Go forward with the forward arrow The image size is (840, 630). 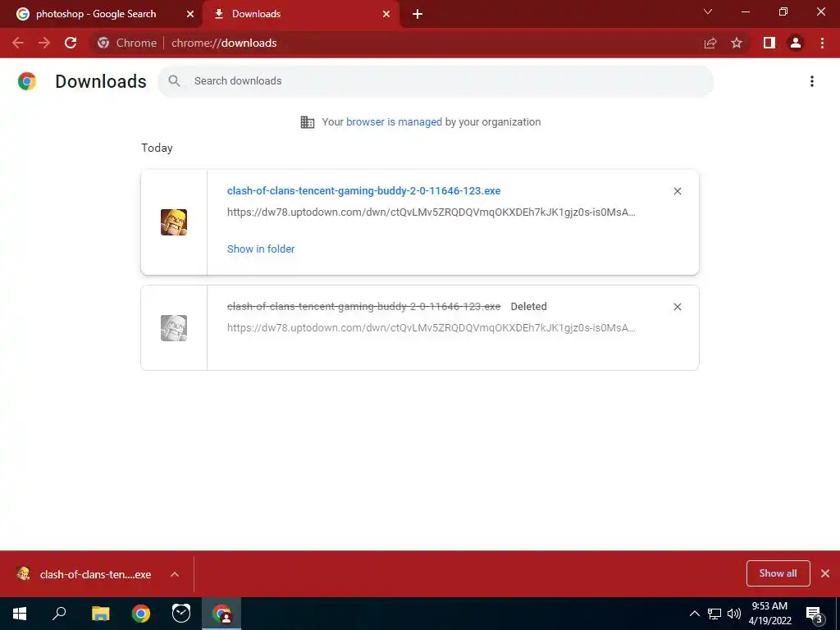44,43
